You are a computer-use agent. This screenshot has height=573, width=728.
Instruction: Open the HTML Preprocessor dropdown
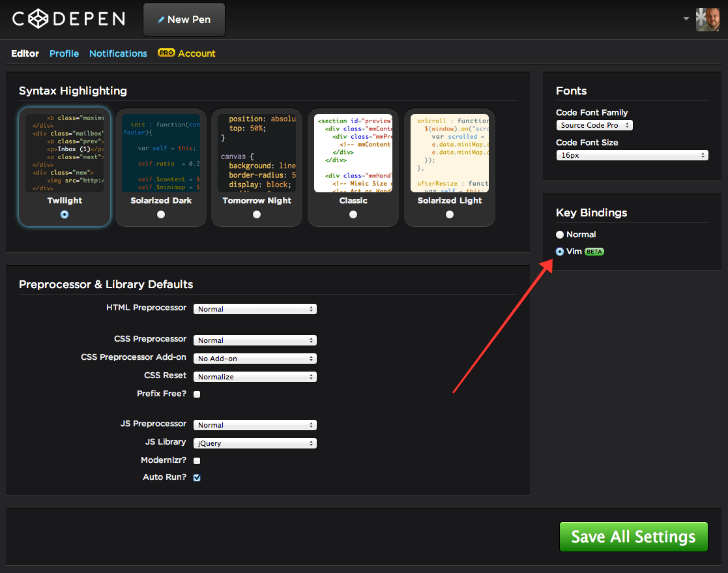254,308
